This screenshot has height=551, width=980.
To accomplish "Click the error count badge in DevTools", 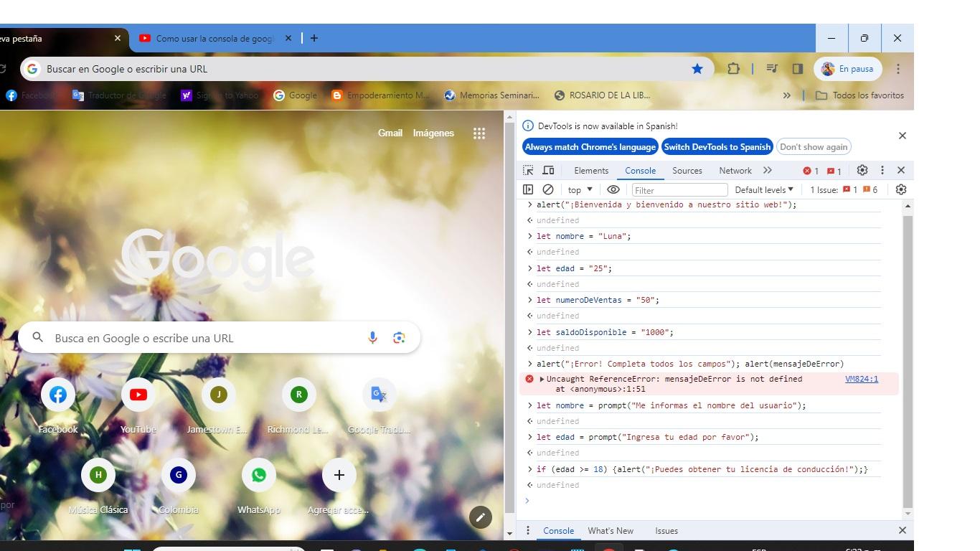I will (811, 171).
